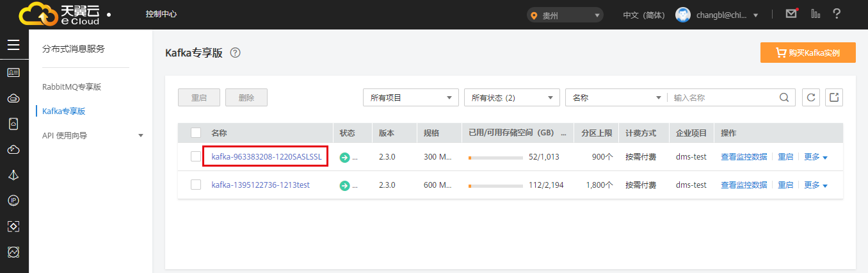The image size is (868, 273).
Task: Click the 名称 column header
Action: (219, 133)
